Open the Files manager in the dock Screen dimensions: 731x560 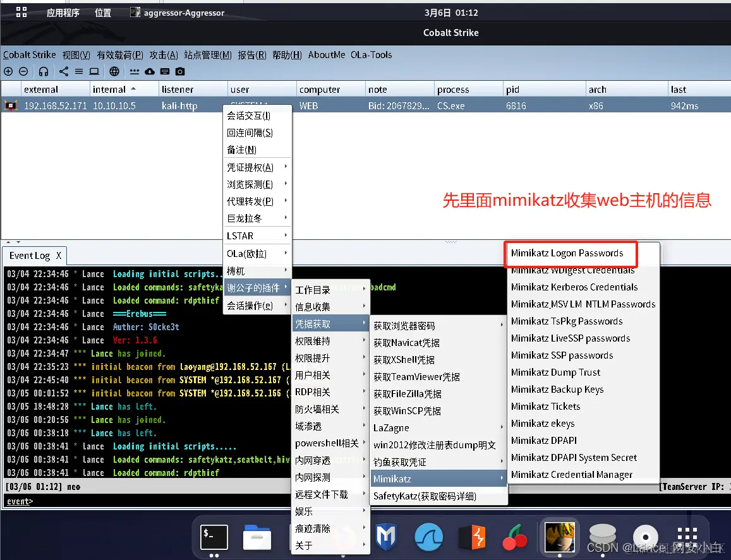[257, 537]
